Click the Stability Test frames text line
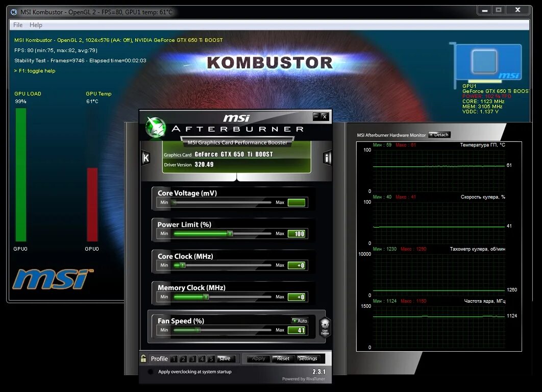Screen dimensions: 542x392 click(80, 61)
